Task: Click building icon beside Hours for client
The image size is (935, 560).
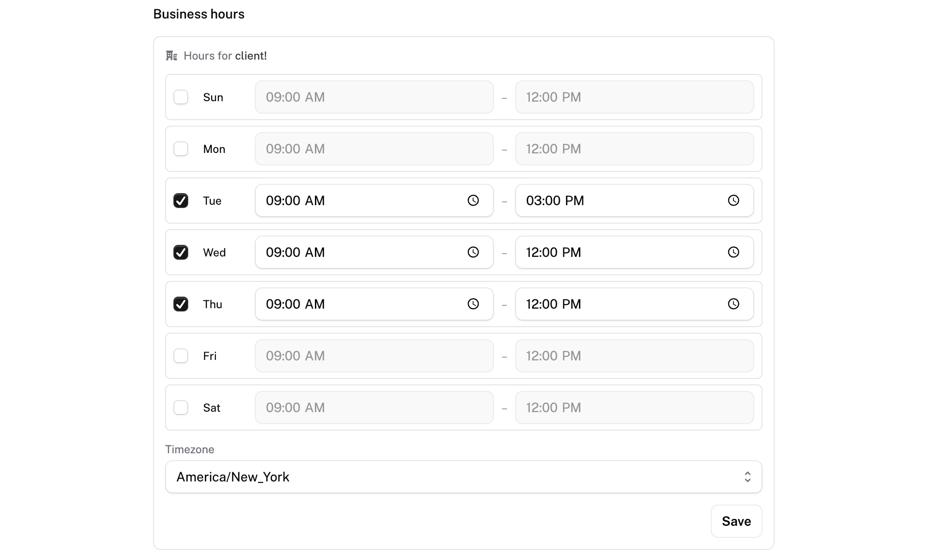Action: (172, 56)
